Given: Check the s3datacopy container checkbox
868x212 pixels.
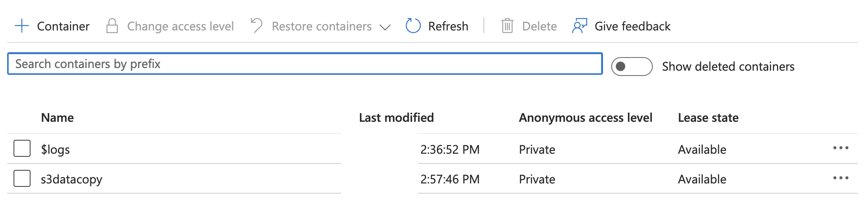Looking at the screenshot, I should pyautogui.click(x=22, y=179).
